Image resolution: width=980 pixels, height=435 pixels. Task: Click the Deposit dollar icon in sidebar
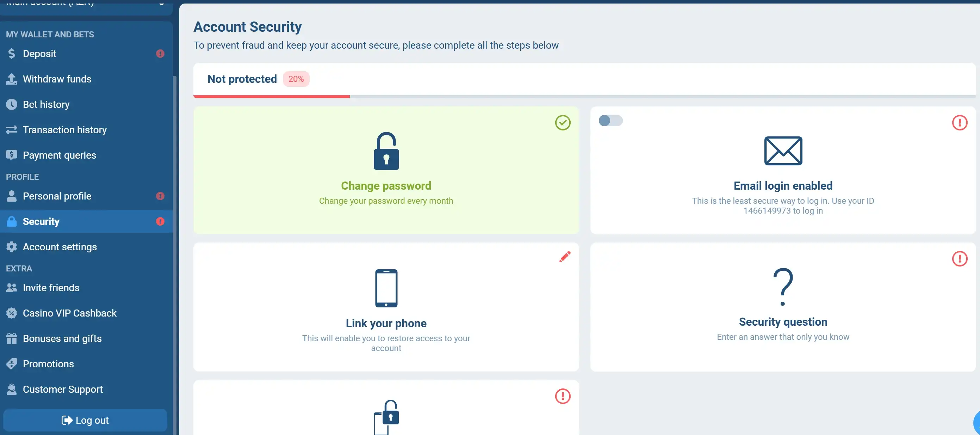11,53
